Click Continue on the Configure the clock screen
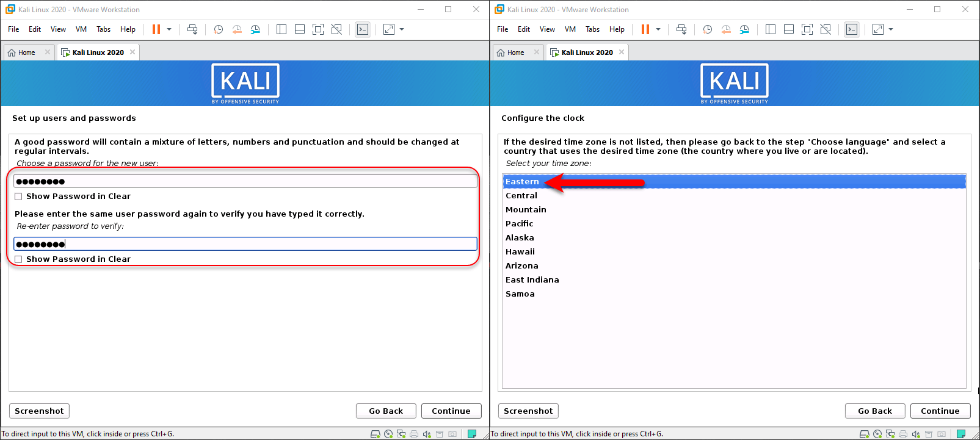Image resolution: width=980 pixels, height=440 pixels. pyautogui.click(x=940, y=411)
